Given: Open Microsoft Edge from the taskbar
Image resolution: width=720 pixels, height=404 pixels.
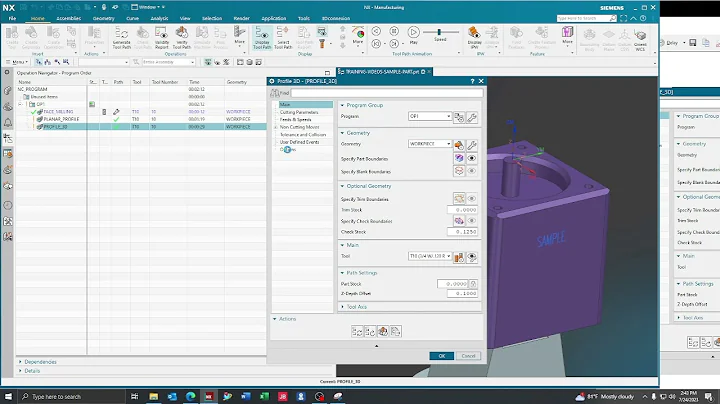Looking at the screenshot, I should (191, 396).
